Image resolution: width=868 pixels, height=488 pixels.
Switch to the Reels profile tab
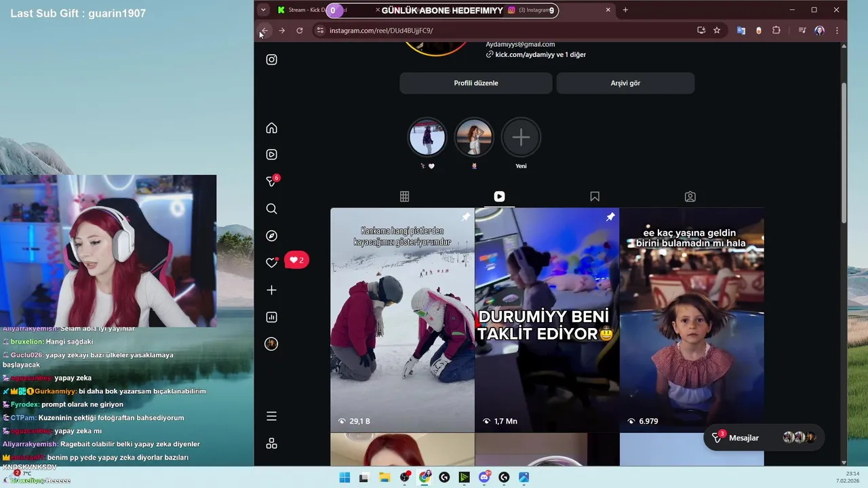click(499, 197)
